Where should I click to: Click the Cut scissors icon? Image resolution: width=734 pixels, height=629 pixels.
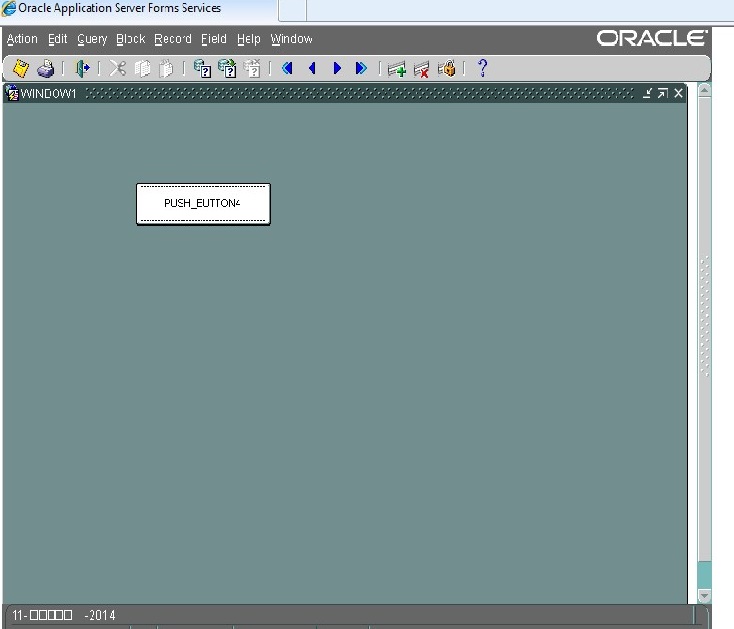coord(118,68)
